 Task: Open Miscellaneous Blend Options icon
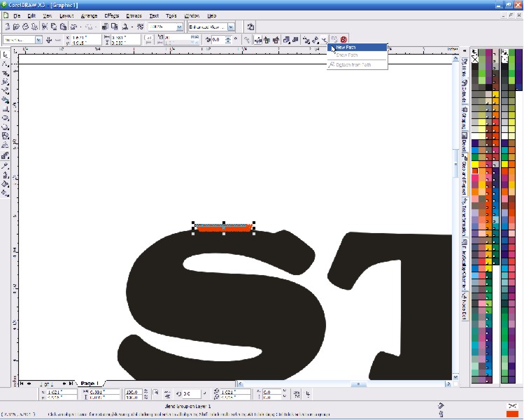[306, 40]
